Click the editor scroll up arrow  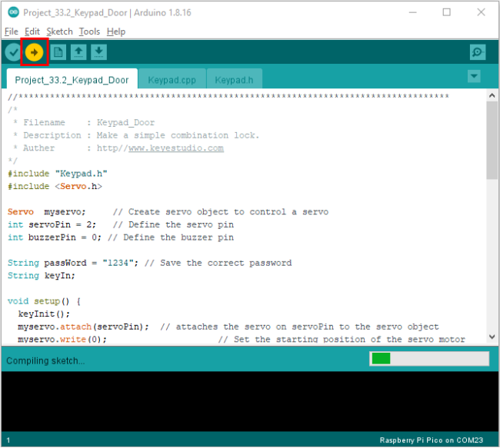click(492, 95)
